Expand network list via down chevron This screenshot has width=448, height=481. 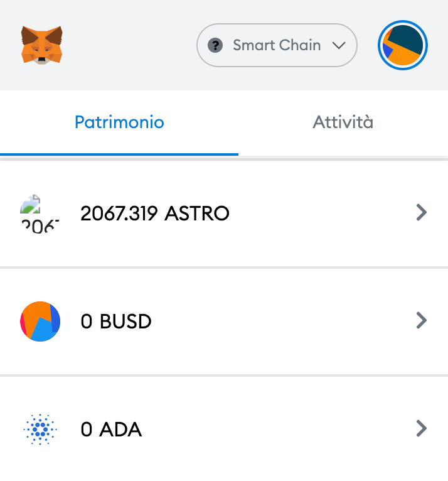pyautogui.click(x=339, y=46)
